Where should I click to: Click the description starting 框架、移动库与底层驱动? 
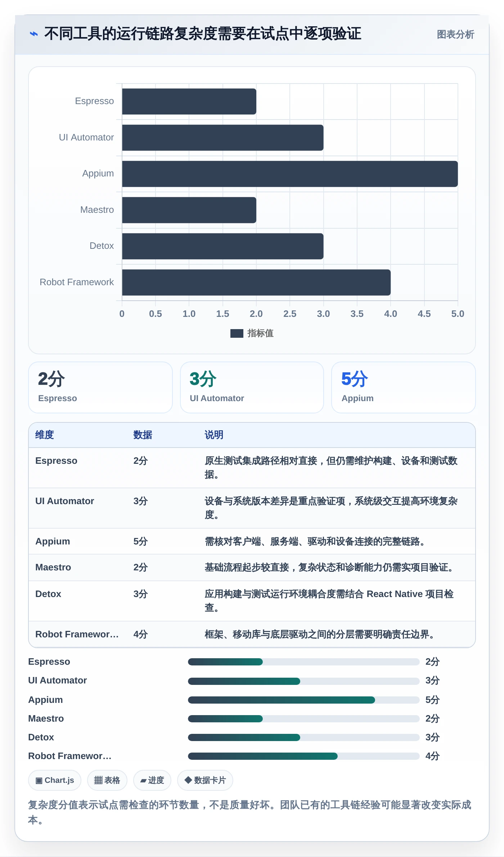(320, 634)
